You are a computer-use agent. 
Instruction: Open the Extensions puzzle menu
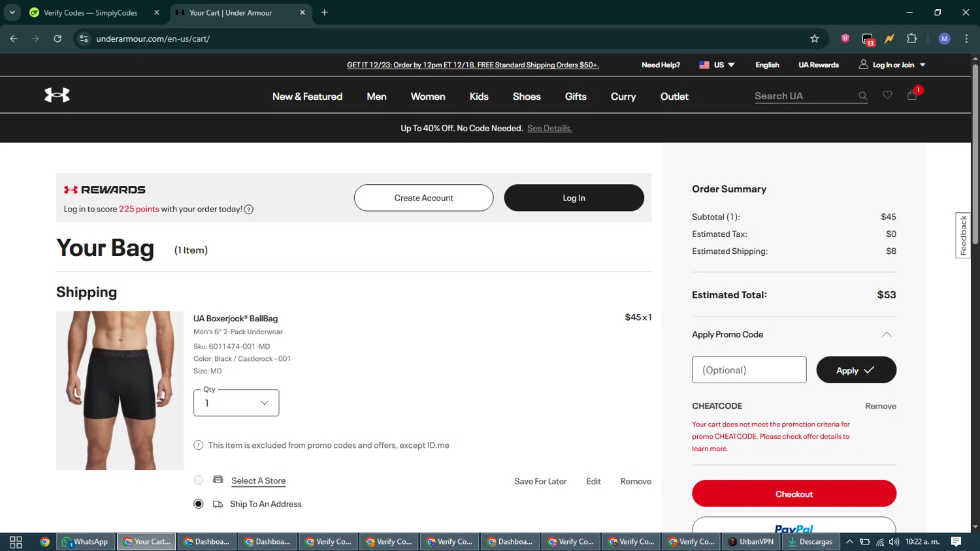(912, 39)
